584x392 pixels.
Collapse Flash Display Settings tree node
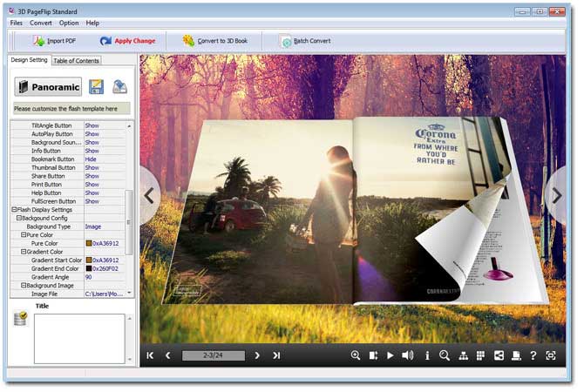(14, 210)
